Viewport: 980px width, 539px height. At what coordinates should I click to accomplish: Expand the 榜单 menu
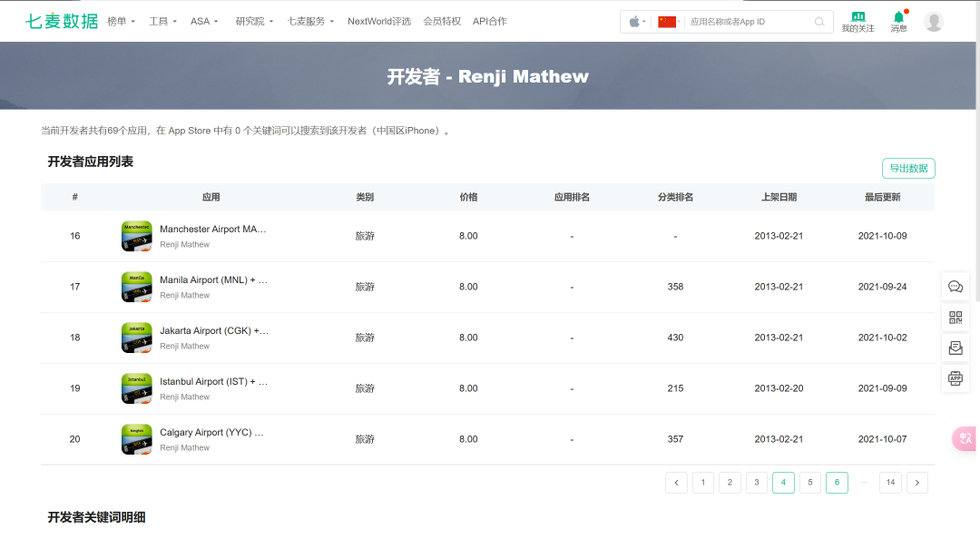click(122, 21)
